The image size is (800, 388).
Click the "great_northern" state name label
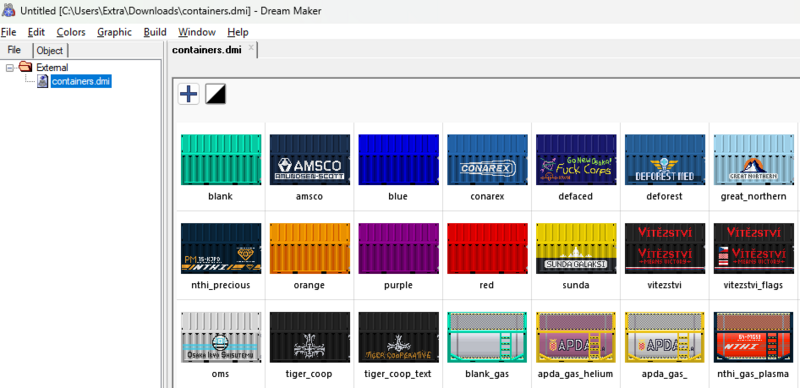[754, 197]
